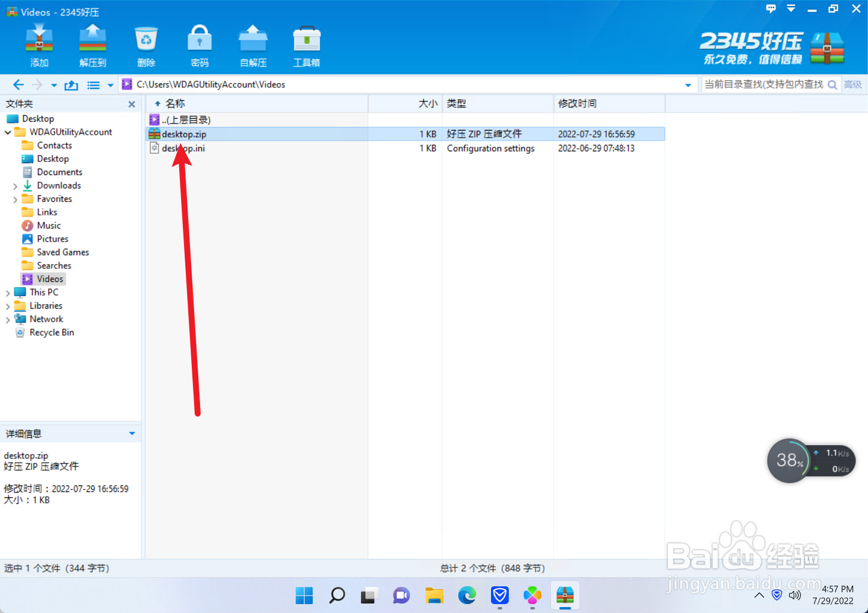868x613 pixels.
Task: Collapse the 详细信息 details panel chevron
Action: (x=132, y=433)
